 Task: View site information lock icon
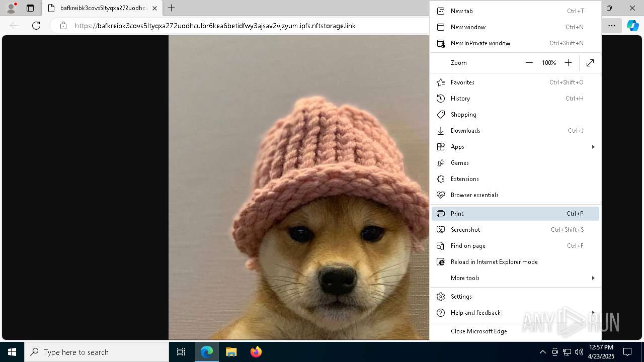pyautogui.click(x=63, y=26)
